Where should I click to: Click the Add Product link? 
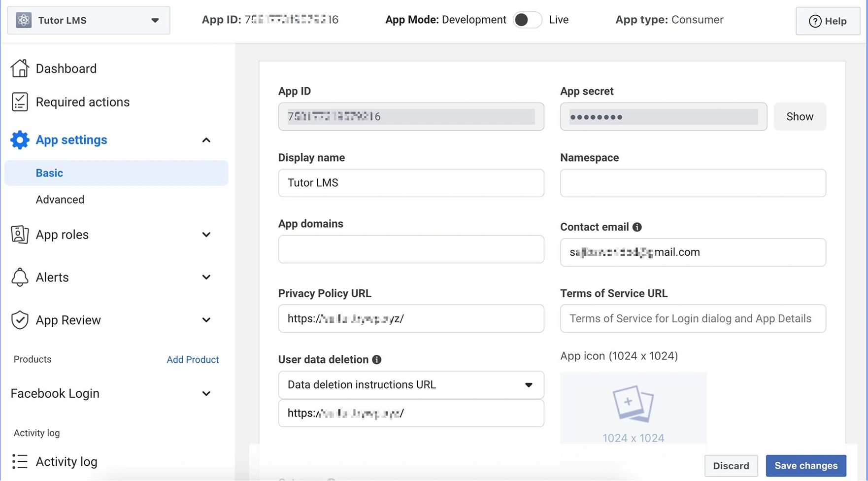[x=193, y=360]
